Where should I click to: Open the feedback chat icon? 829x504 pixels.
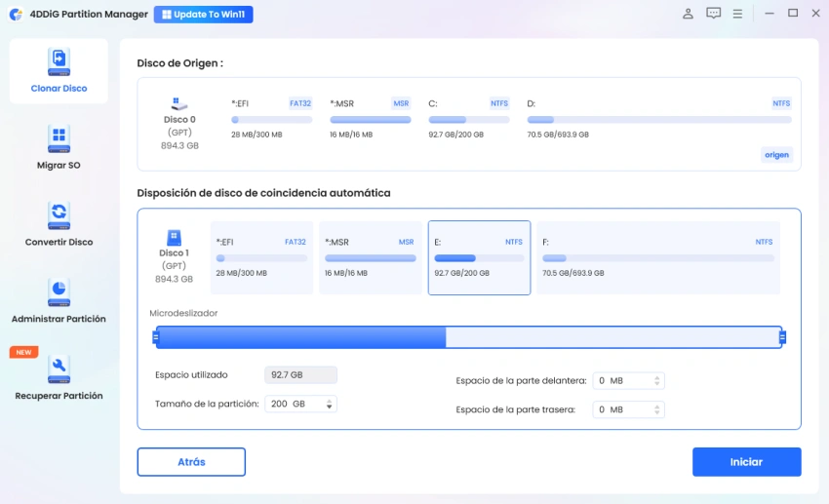click(713, 14)
